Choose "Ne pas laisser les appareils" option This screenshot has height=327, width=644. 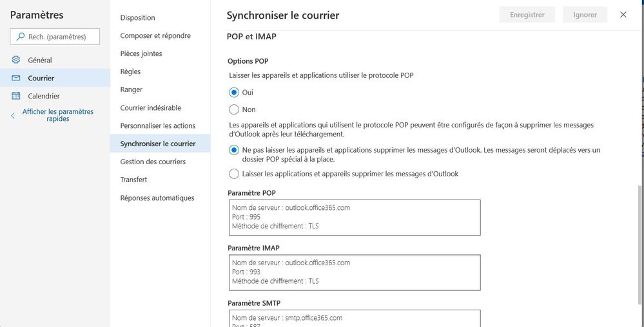(x=234, y=150)
